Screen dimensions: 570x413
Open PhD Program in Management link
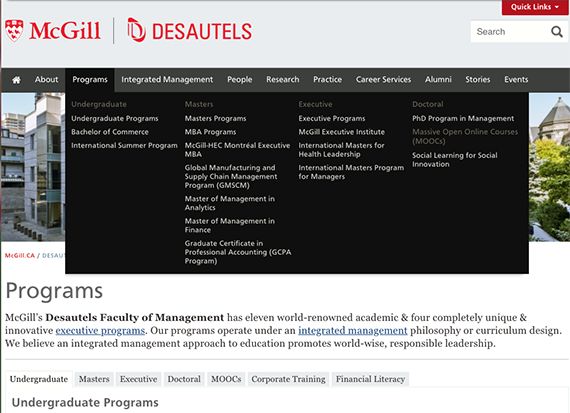pos(463,119)
